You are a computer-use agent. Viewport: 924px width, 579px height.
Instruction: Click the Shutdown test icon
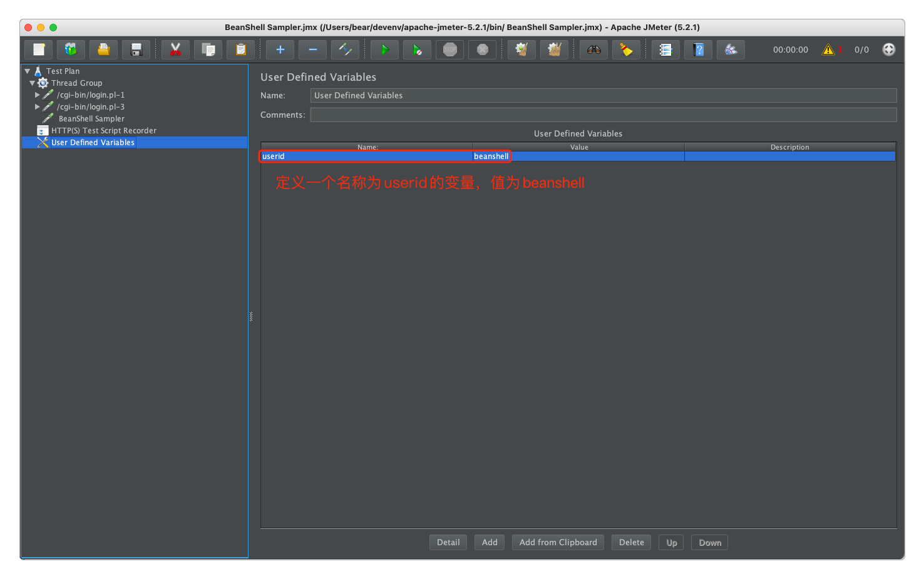483,49
